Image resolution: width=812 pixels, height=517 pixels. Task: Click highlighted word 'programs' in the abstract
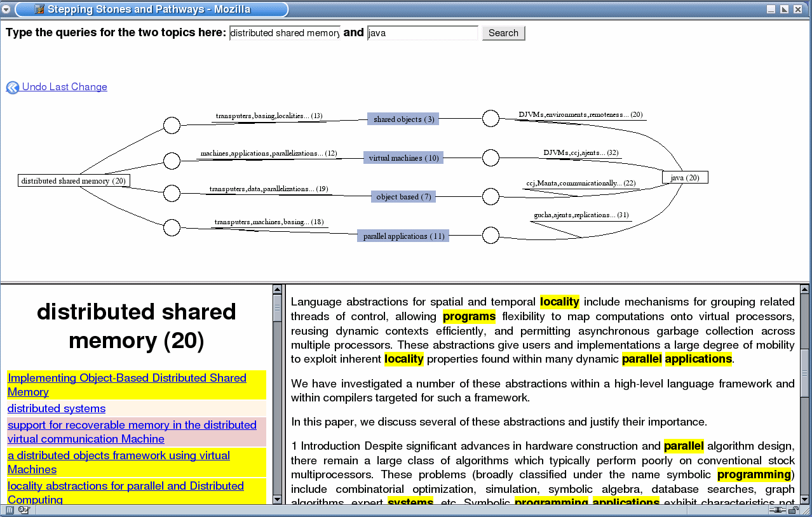click(469, 316)
